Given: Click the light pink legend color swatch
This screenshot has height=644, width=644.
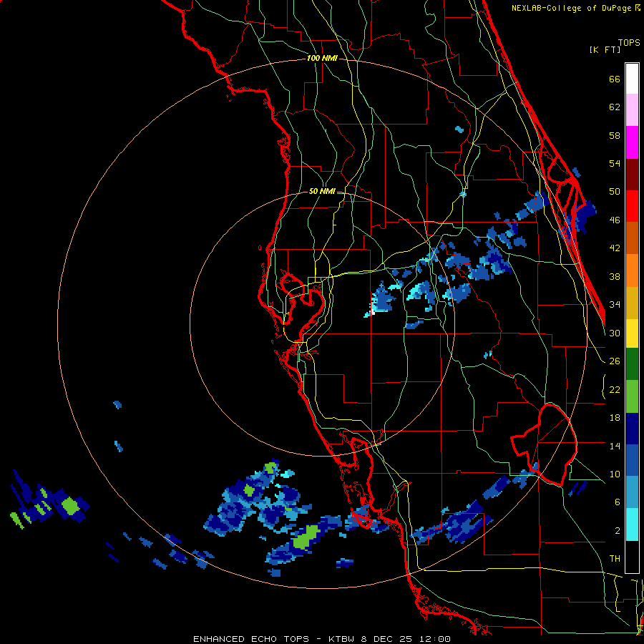Looking at the screenshot, I should pos(632,110).
